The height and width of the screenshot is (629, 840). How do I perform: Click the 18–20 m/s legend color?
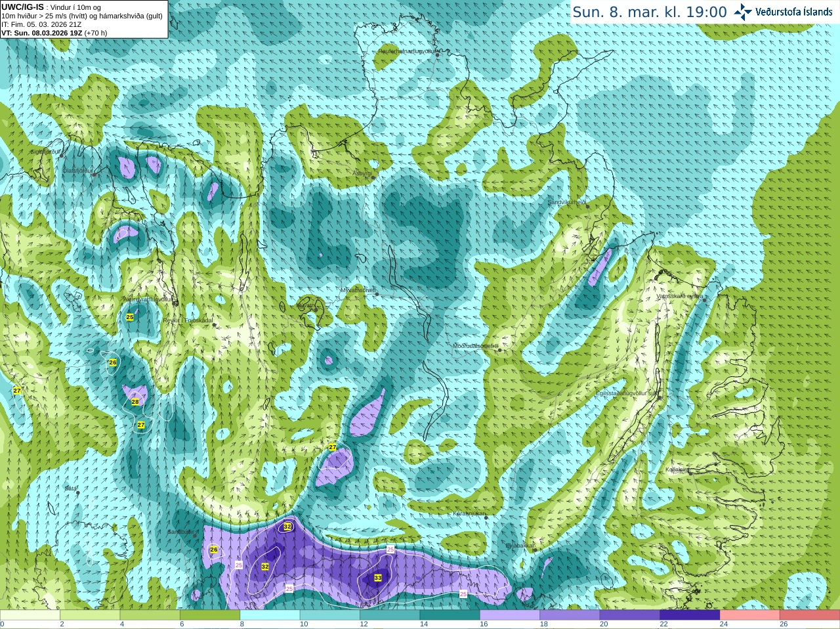pyautogui.click(x=570, y=615)
